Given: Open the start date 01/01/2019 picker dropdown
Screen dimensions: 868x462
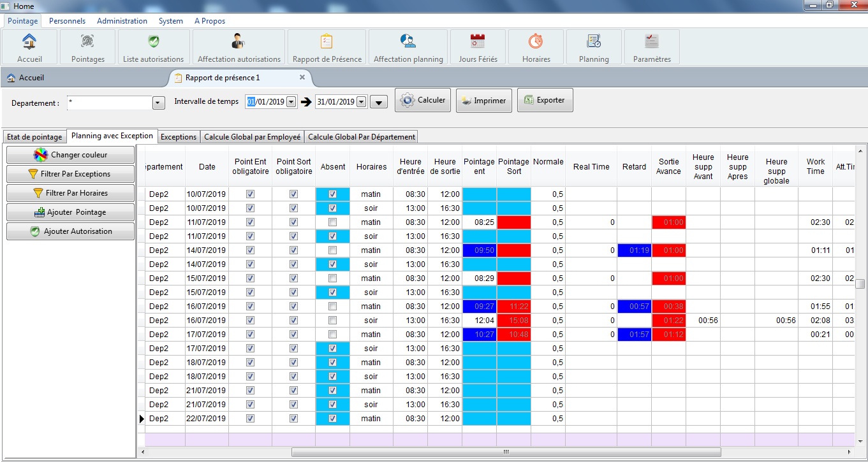Looking at the screenshot, I should (x=291, y=102).
